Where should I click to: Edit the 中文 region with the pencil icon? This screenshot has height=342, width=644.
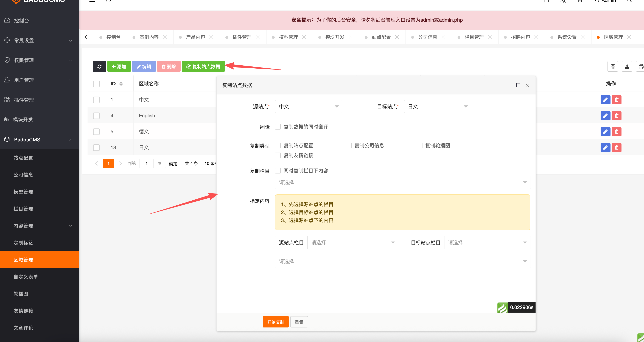[605, 100]
